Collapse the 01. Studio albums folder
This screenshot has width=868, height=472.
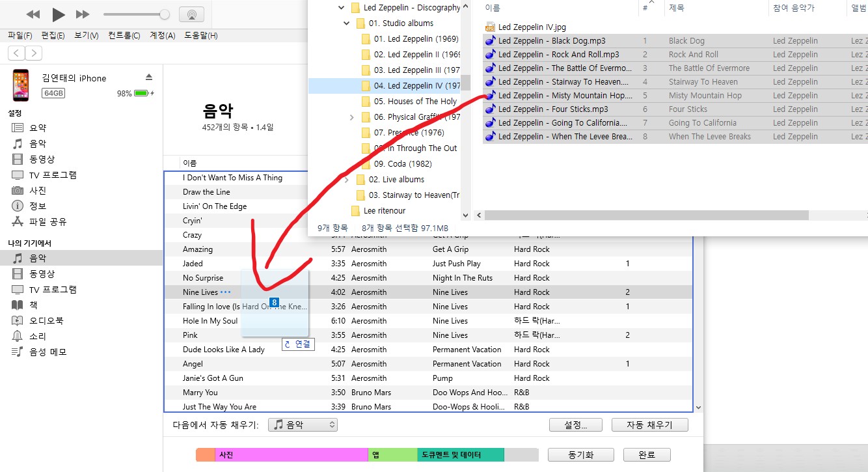point(347,23)
